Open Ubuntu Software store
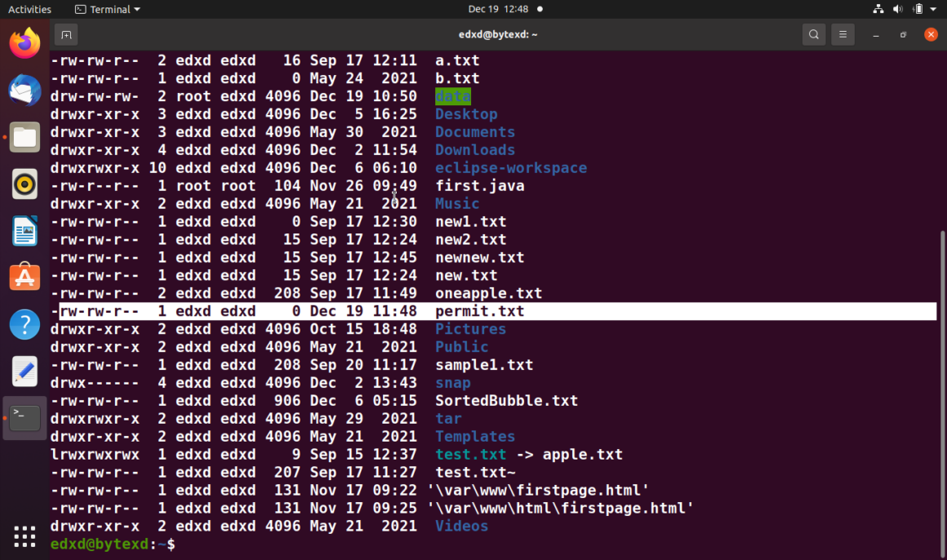This screenshot has width=947, height=560. (24, 277)
